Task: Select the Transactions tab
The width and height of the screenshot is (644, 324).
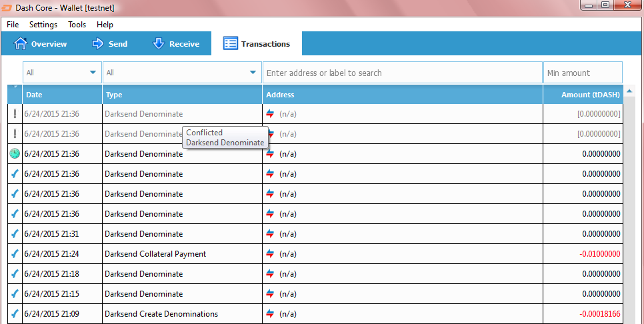Action: pyautogui.click(x=257, y=43)
